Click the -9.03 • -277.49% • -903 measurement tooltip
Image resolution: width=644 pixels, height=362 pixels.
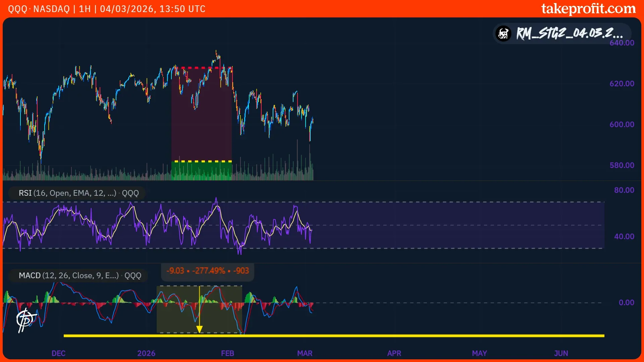point(208,271)
